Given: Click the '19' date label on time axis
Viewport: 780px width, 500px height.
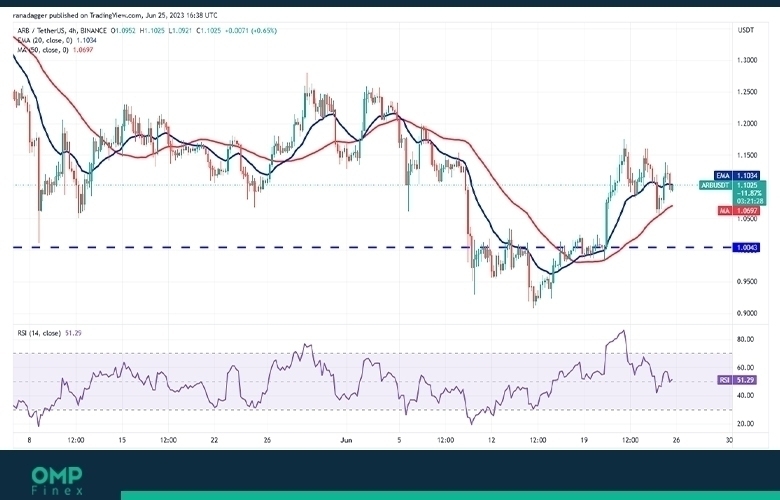Looking at the screenshot, I should (x=584, y=440).
